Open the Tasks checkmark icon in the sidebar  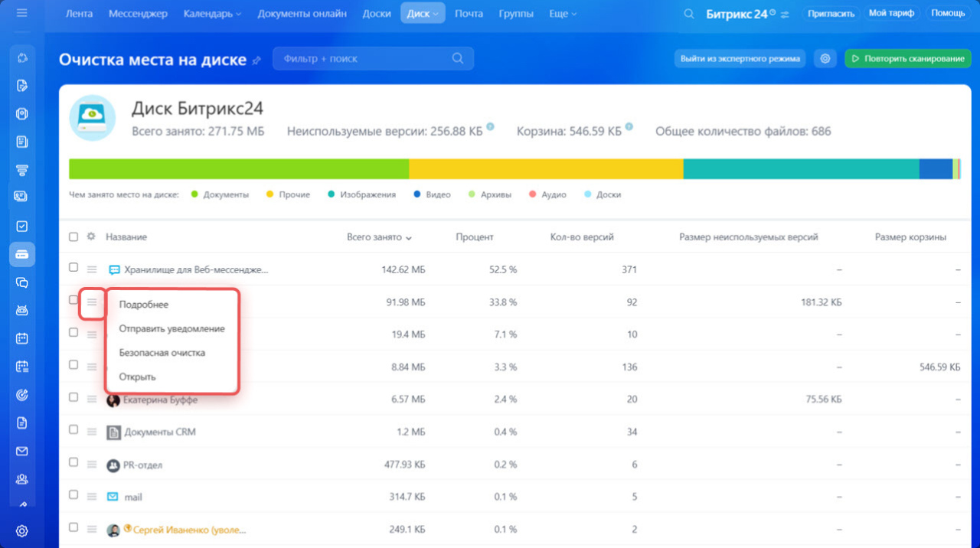(x=22, y=226)
